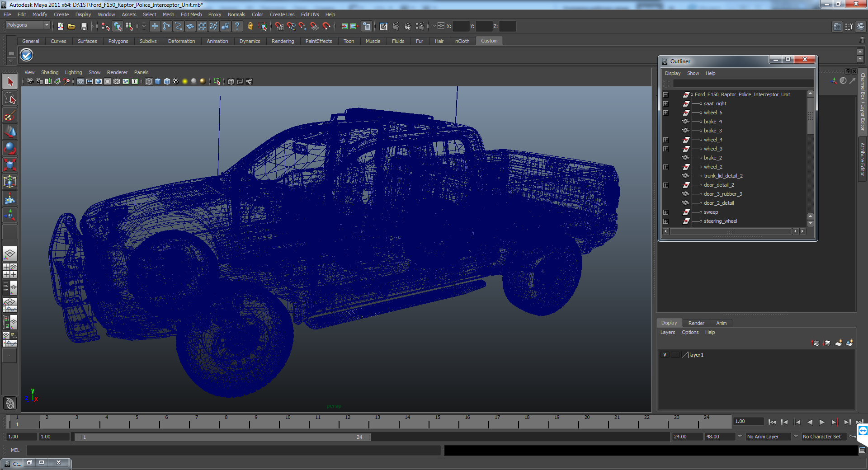868x470 pixels.
Task: Activate the Move tool
Action: click(10, 132)
